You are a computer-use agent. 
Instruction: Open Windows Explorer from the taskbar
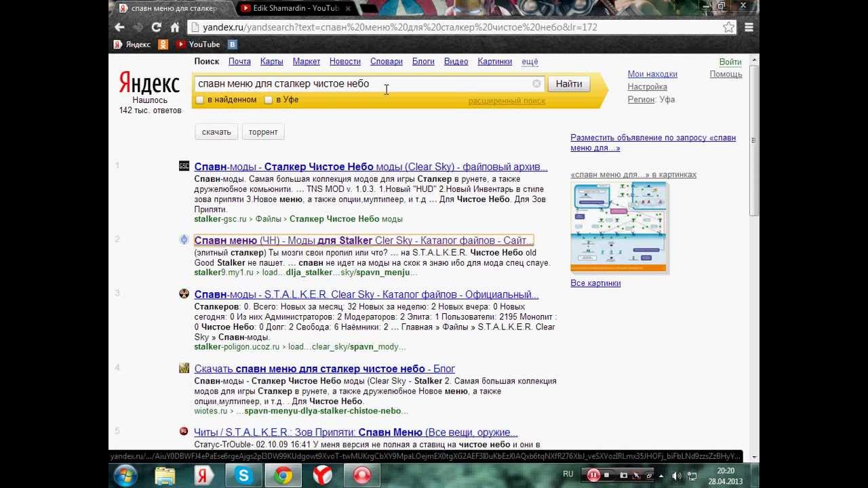(x=165, y=476)
